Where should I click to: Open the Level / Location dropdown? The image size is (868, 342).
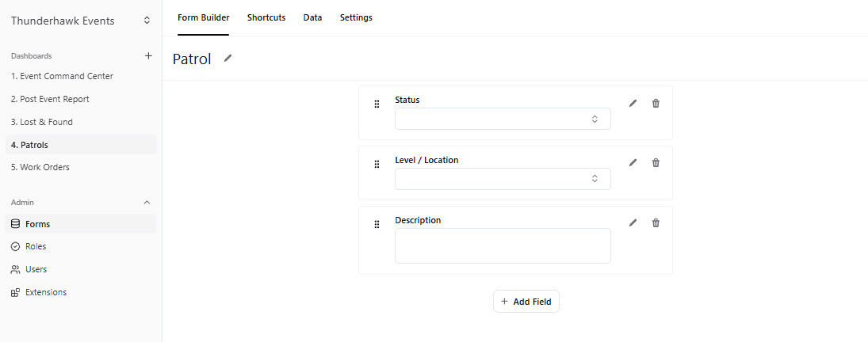pos(503,179)
